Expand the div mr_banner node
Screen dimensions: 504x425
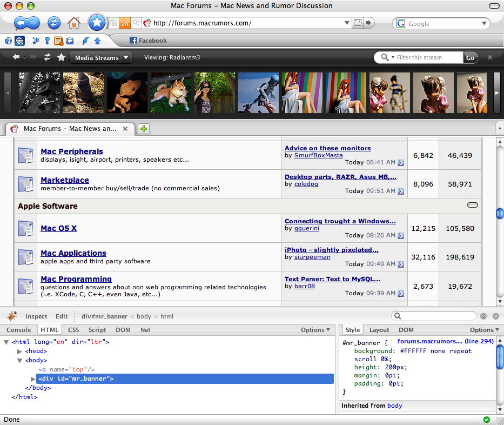coord(33,379)
